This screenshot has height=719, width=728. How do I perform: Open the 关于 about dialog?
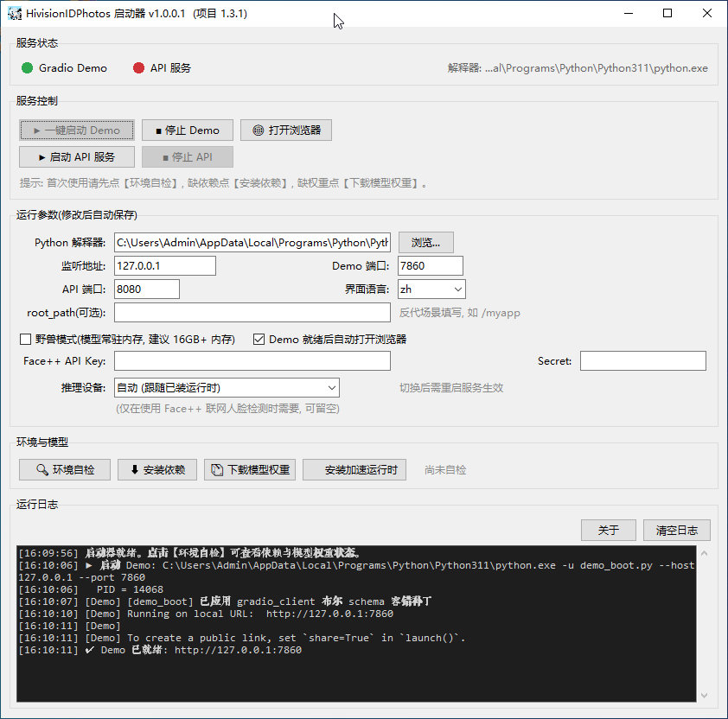(608, 530)
